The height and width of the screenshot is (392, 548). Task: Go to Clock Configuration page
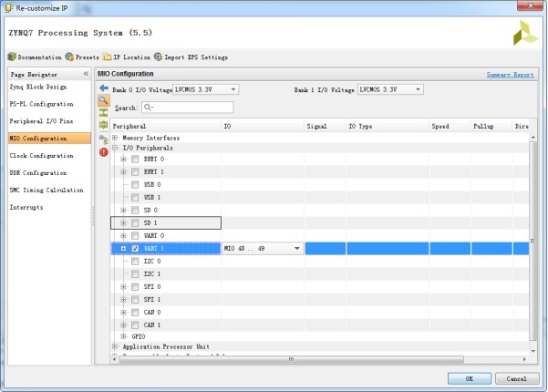[41, 156]
